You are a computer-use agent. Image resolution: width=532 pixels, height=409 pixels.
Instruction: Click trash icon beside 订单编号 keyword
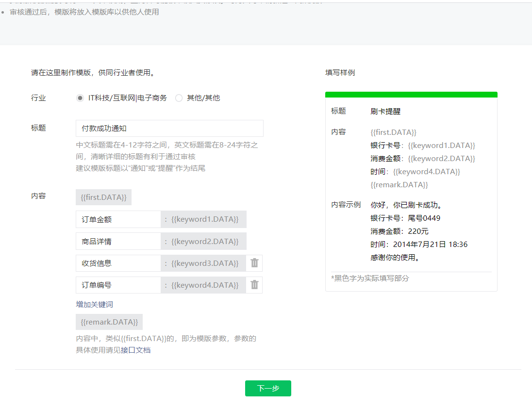tap(254, 285)
